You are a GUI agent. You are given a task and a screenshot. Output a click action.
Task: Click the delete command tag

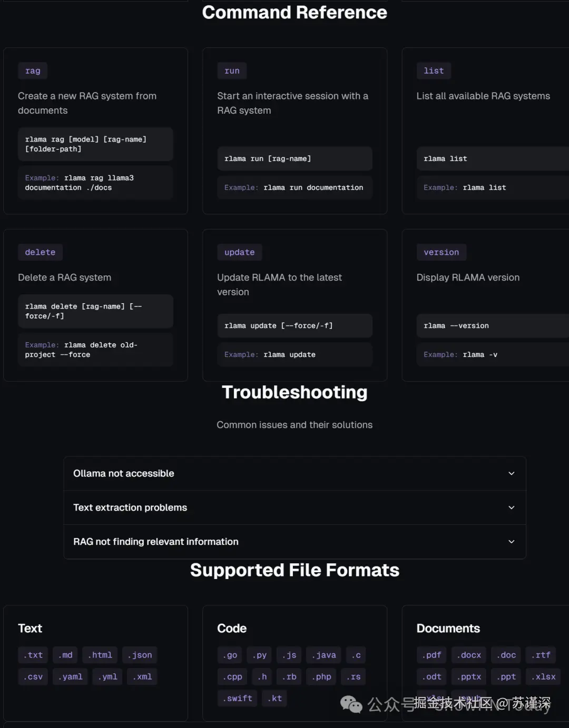(40, 252)
